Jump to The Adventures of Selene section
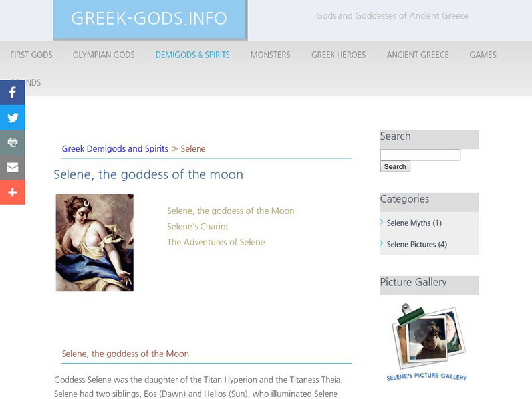 215,242
